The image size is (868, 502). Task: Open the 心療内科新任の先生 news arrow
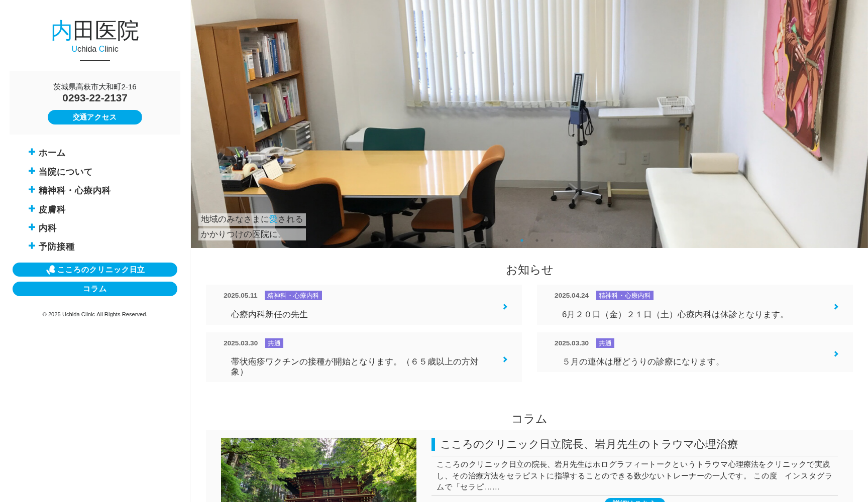505,307
